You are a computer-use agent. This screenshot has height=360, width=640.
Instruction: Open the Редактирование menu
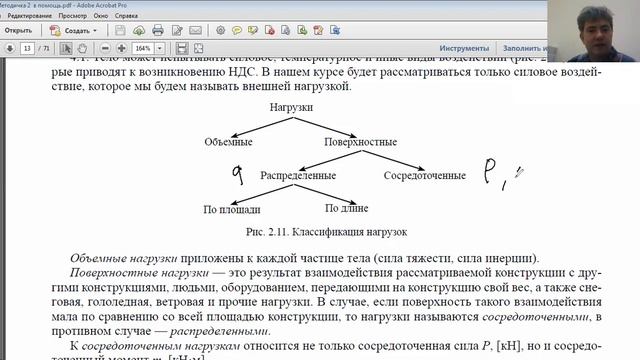click(x=29, y=16)
